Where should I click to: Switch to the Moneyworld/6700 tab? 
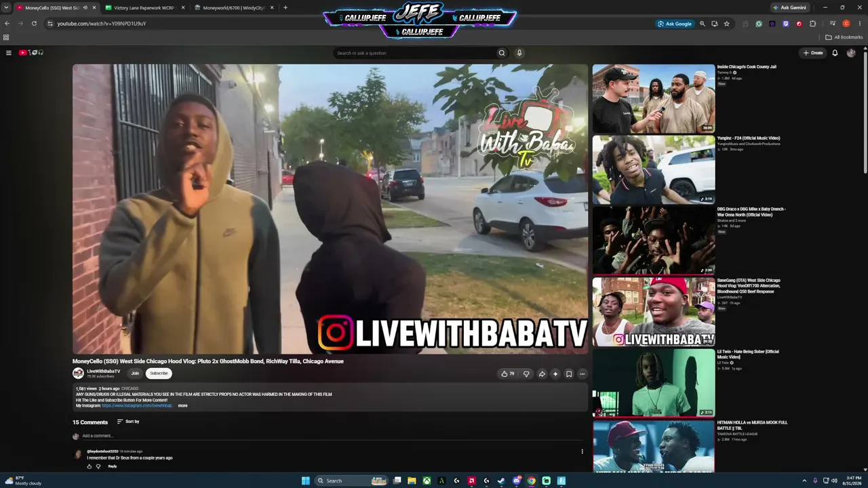[233, 7]
